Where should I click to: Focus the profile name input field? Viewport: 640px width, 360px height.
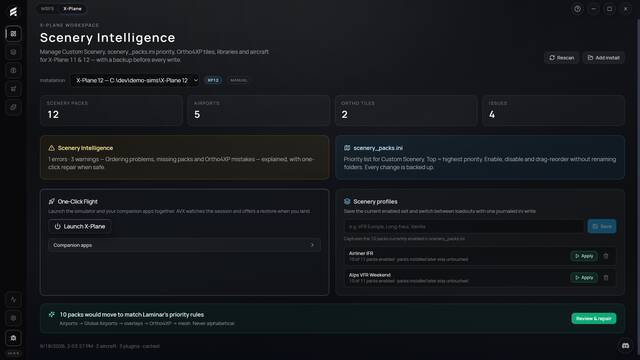tap(464, 226)
